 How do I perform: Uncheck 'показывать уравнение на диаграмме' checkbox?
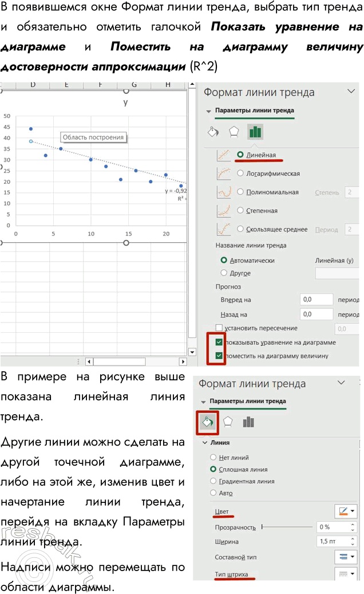(219, 342)
